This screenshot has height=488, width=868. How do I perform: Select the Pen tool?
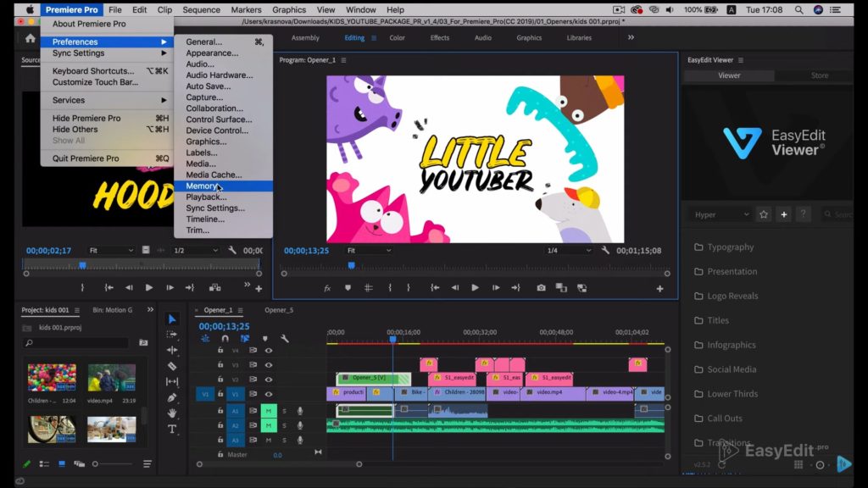click(172, 397)
